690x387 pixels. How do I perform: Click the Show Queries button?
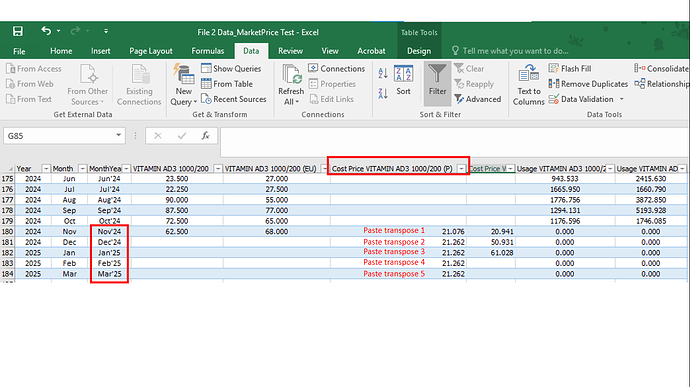click(231, 68)
